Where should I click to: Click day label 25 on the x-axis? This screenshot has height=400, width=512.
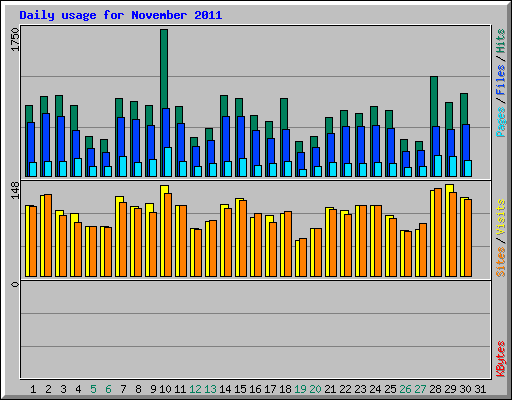pos(390,389)
